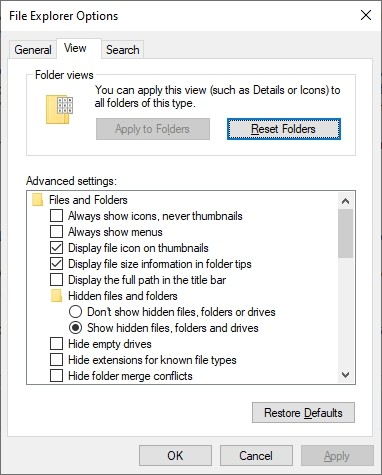Click the Hidden files and folders icon
Image resolution: width=382 pixels, height=475 pixels.
coord(56,296)
